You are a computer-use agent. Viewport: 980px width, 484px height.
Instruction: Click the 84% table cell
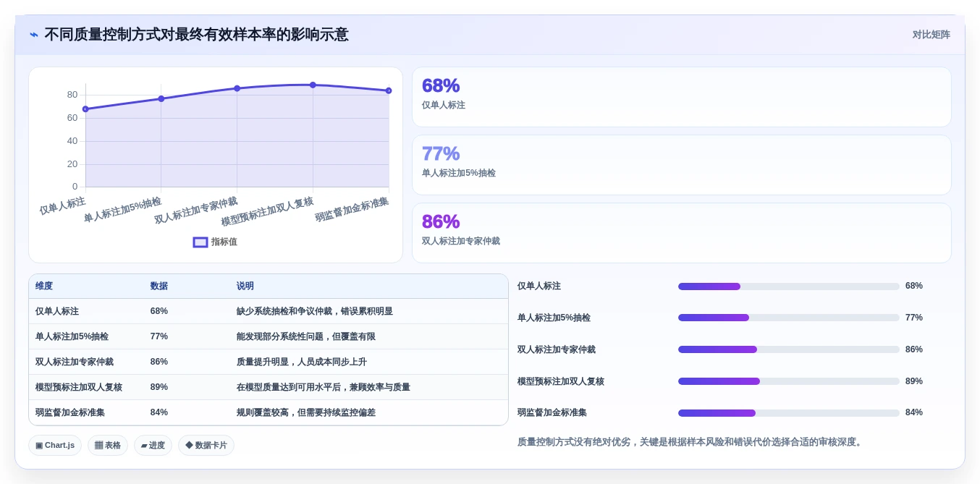pos(159,412)
